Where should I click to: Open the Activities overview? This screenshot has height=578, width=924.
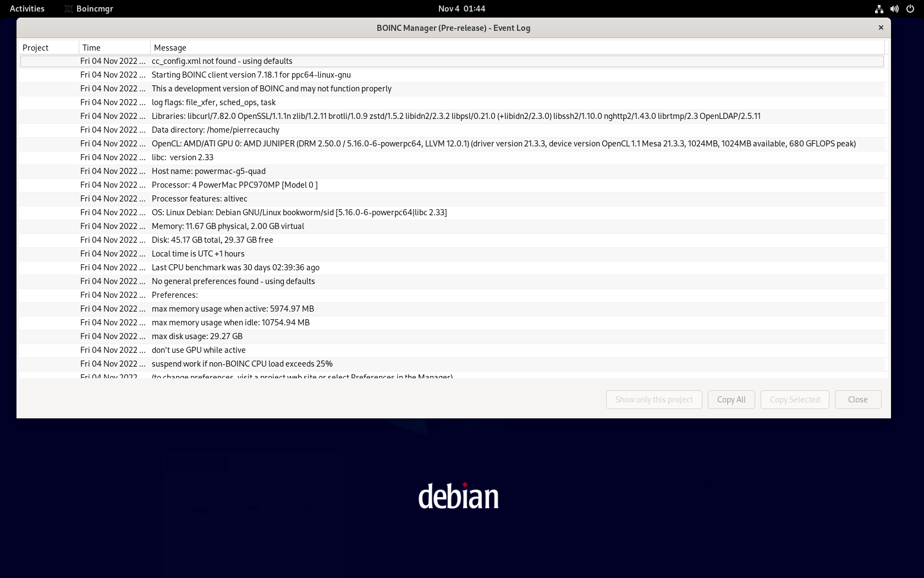coord(27,8)
